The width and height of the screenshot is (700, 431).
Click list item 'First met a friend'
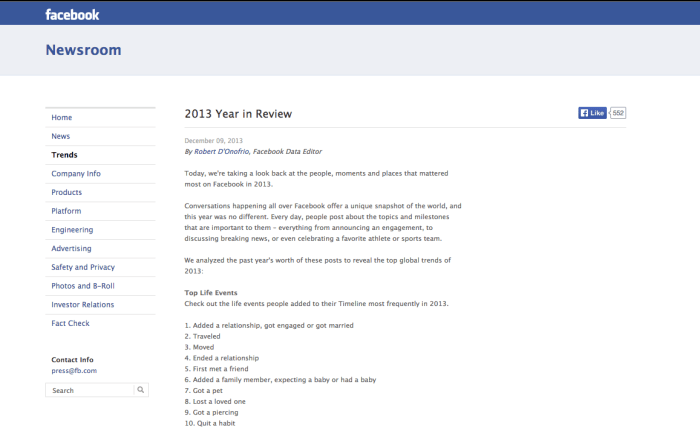coord(221,369)
